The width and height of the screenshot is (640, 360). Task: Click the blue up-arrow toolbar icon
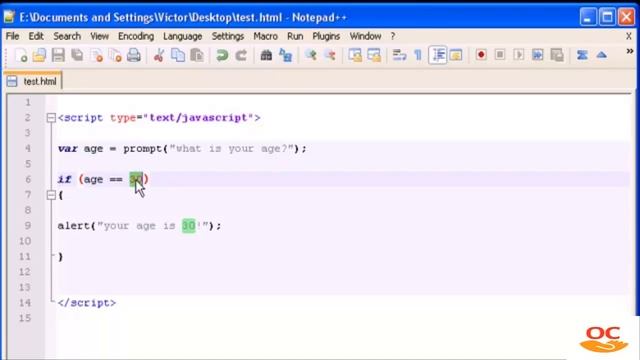pyautogui.click(x=601, y=55)
